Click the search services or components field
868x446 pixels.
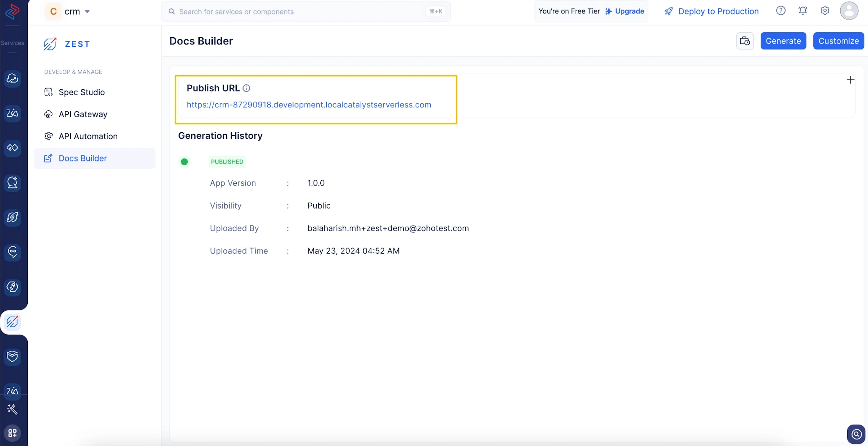tap(306, 12)
